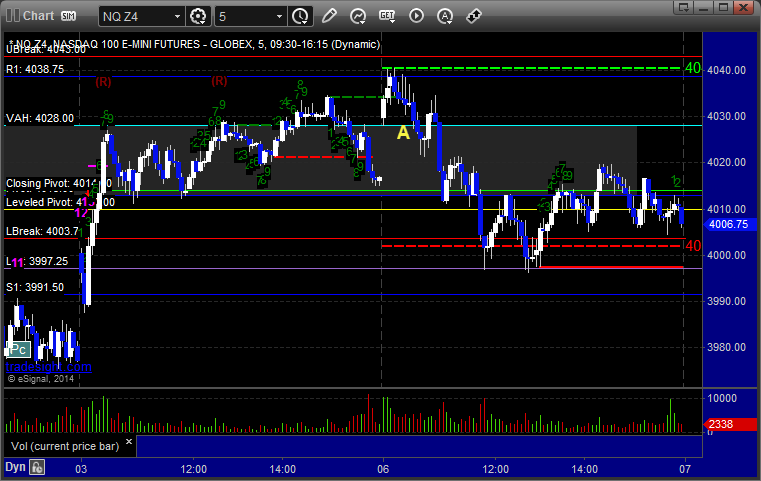The width and height of the screenshot is (761, 481).
Task: Click the R1: 4038.75 label
Action: click(x=35, y=69)
